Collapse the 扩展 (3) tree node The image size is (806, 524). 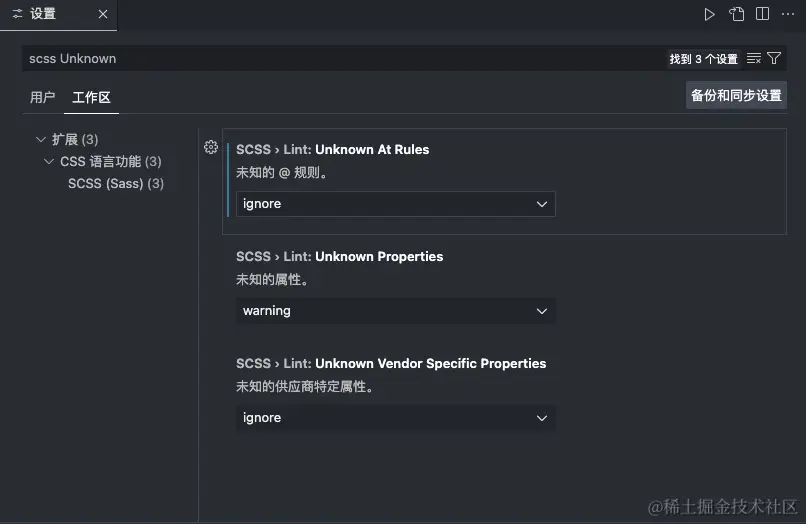pos(41,139)
